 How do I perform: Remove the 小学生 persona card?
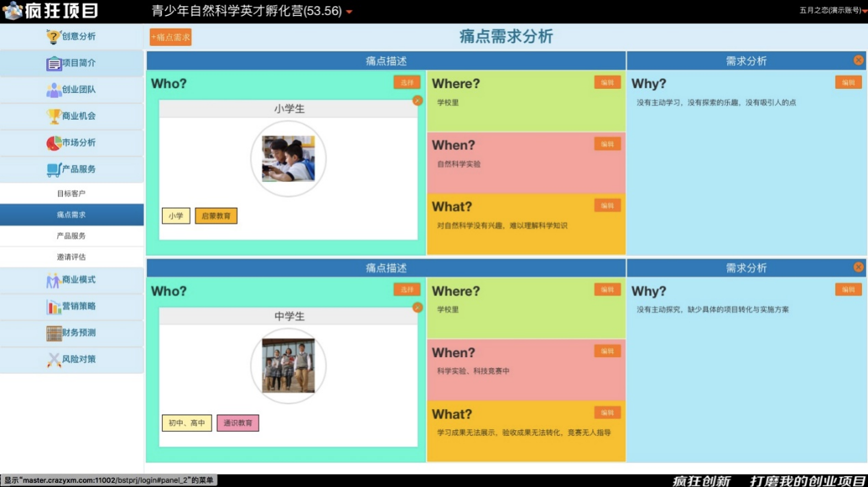click(x=417, y=101)
